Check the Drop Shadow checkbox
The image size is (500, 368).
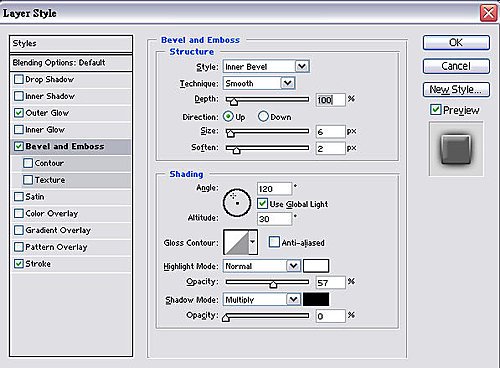pos(19,79)
